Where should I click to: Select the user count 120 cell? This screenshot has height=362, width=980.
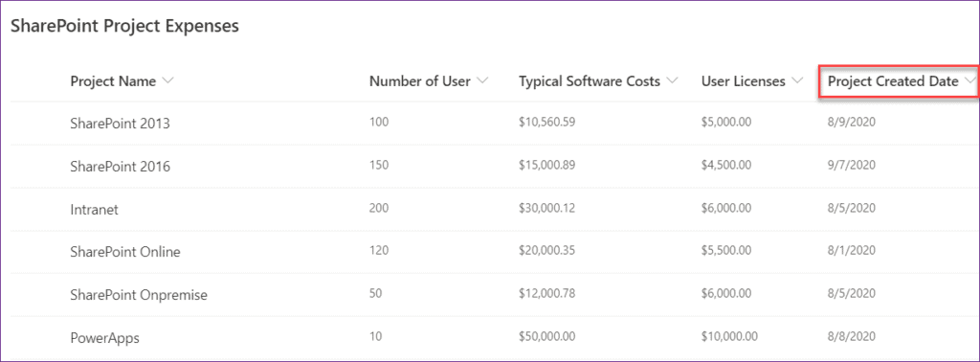point(379,251)
